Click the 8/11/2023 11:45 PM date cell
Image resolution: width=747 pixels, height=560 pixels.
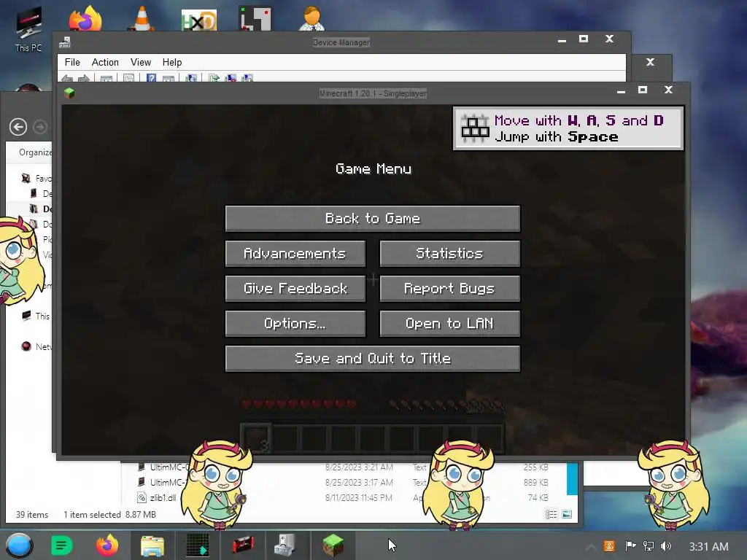point(359,497)
